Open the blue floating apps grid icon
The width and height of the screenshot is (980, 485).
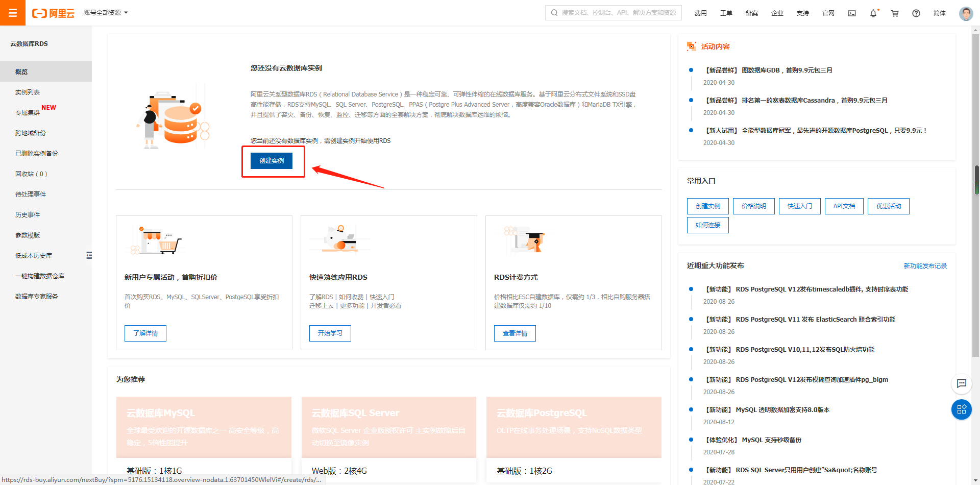(x=962, y=409)
